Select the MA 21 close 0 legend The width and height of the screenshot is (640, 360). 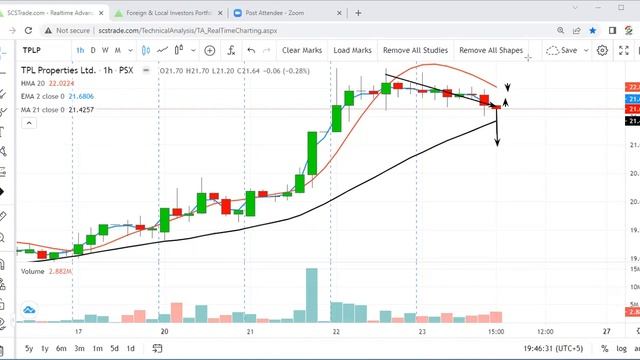(57, 109)
